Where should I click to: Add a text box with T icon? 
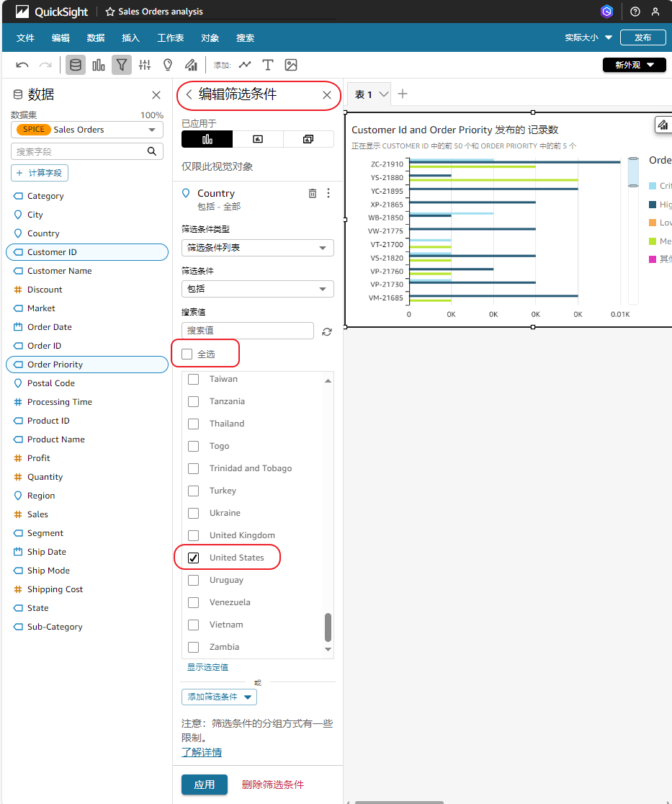(268, 65)
